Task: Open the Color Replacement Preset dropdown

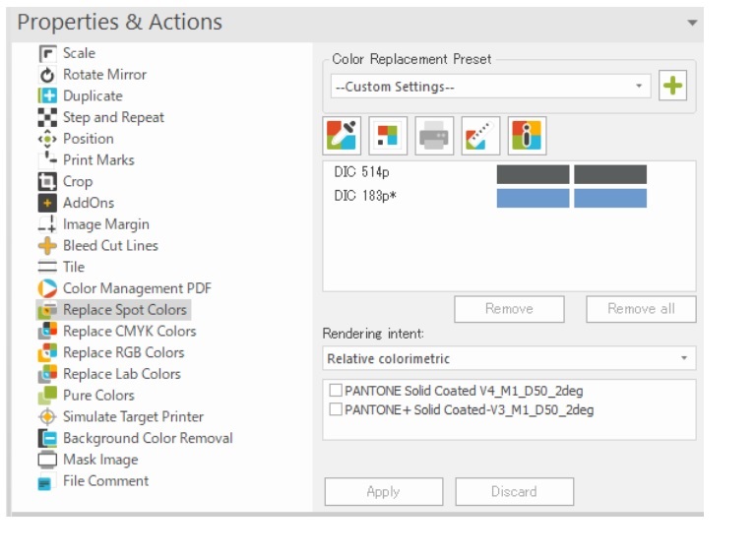Action: pyautogui.click(x=490, y=87)
